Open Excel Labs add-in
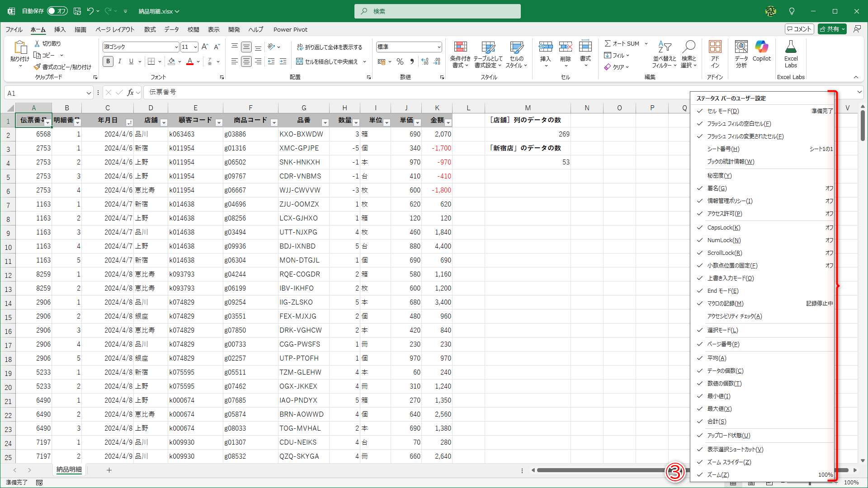 point(791,47)
